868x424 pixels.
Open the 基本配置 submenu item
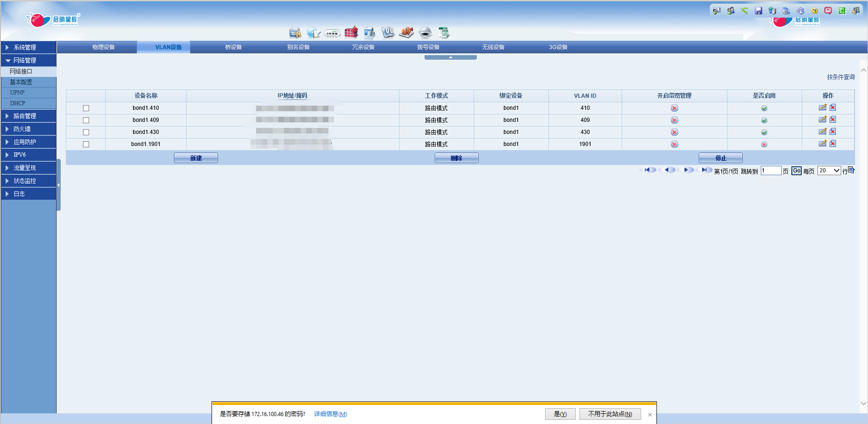[29, 82]
